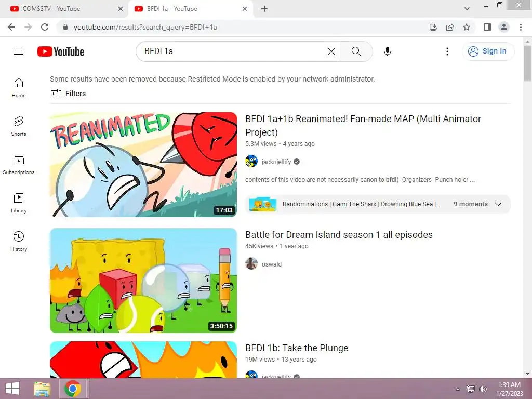The height and width of the screenshot is (399, 532).
Task: Click the address bar URL
Action: point(145,27)
